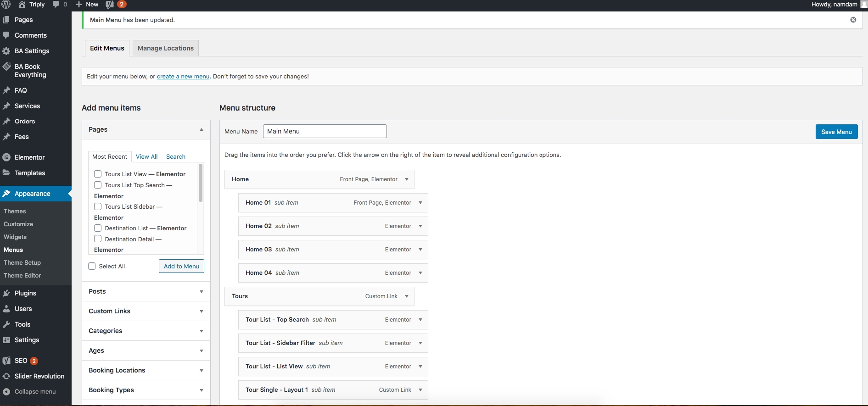The width and height of the screenshot is (868, 406).
Task: Click the Collapse menu arrow icon
Action: coord(6,392)
